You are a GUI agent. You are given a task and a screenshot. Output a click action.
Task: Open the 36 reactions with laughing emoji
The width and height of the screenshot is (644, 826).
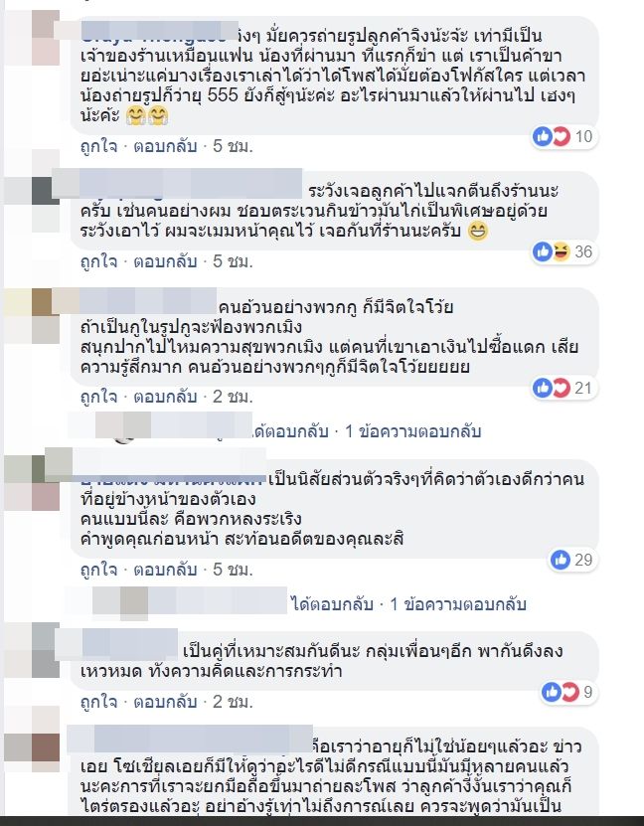tap(563, 251)
